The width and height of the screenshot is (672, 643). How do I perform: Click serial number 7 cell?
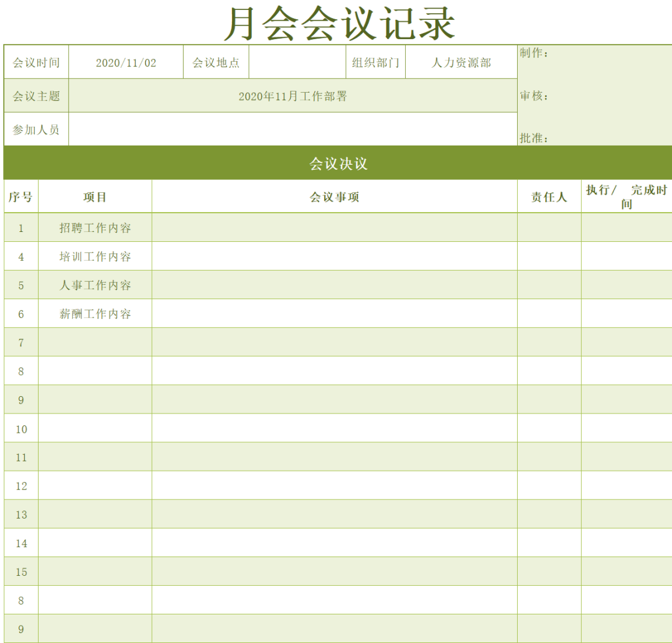click(x=21, y=342)
